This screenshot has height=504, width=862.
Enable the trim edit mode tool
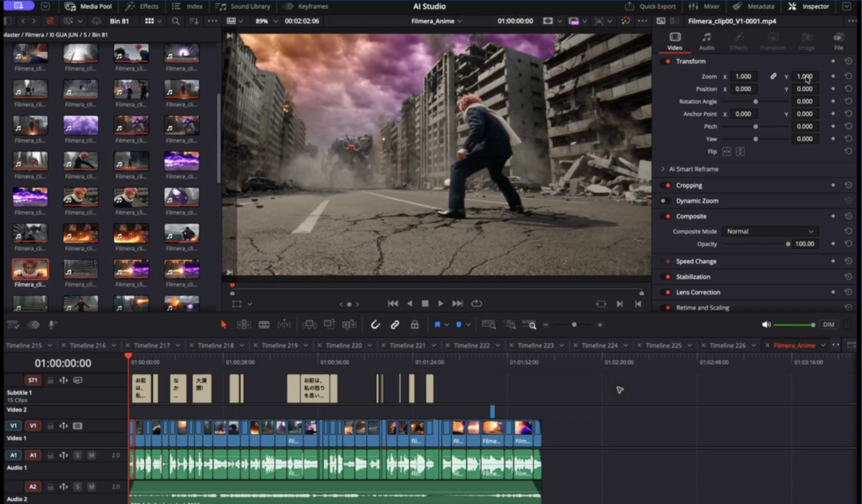(244, 324)
